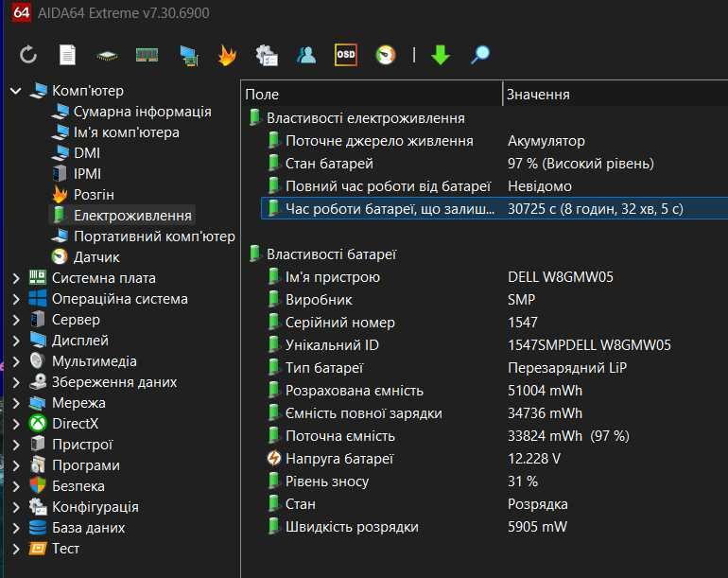Viewport: 728px width, 578px height.
Task: Expand the Мультимедіа tree node
Action: tap(16, 361)
